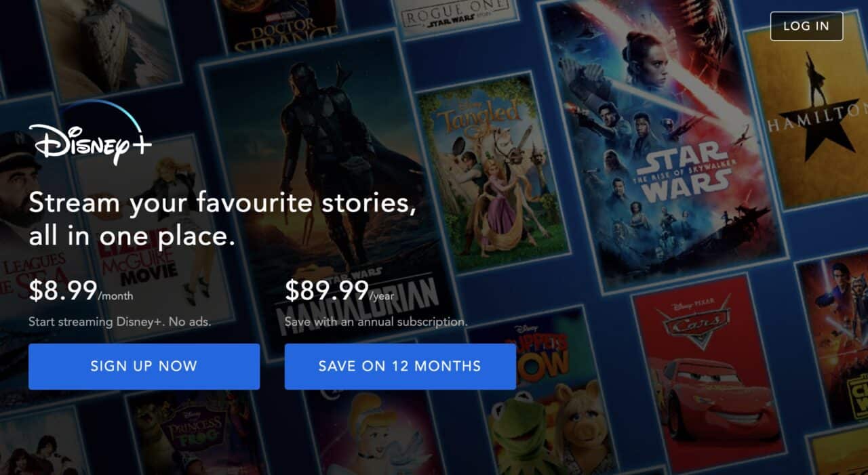Image resolution: width=868 pixels, height=475 pixels.
Task: Click SIGN UP NOW button
Action: 144,367
